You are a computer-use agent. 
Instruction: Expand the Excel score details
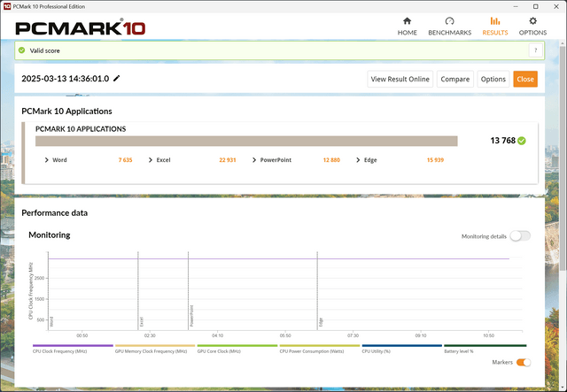click(x=150, y=160)
